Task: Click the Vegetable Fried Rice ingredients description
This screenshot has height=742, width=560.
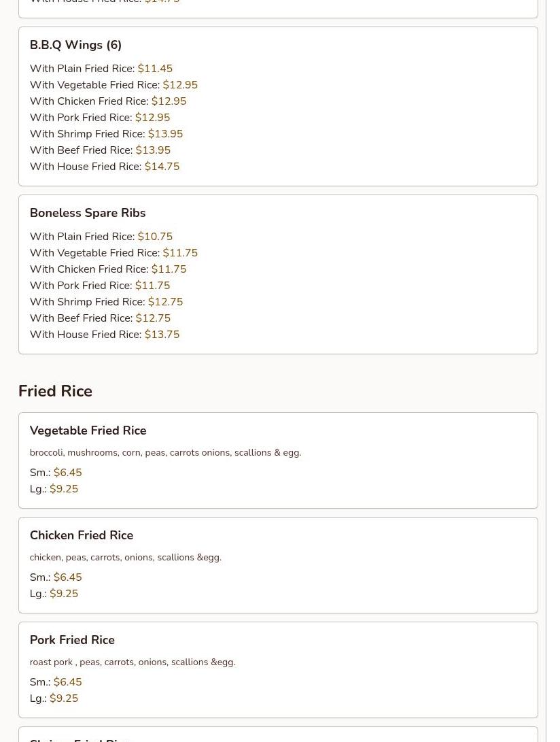Action: coord(165,452)
